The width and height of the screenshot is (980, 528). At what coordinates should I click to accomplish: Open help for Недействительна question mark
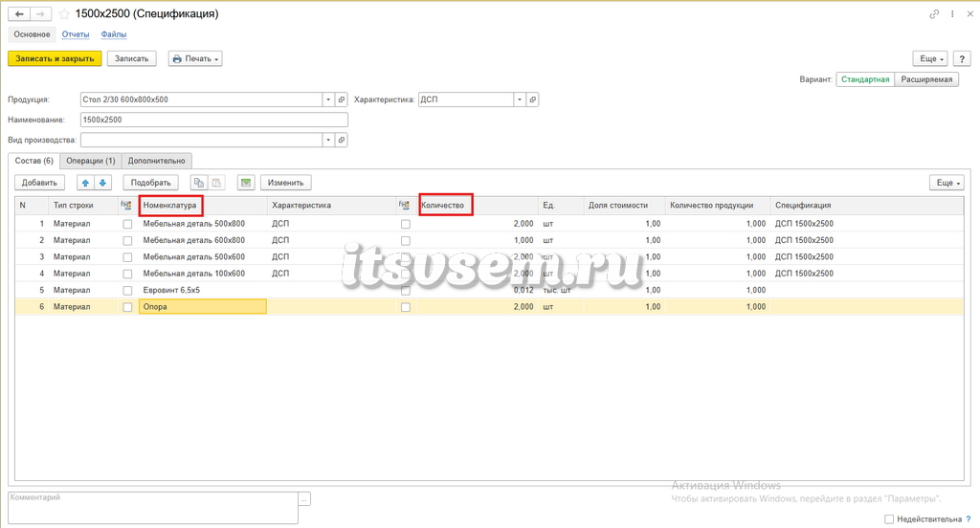(x=969, y=519)
